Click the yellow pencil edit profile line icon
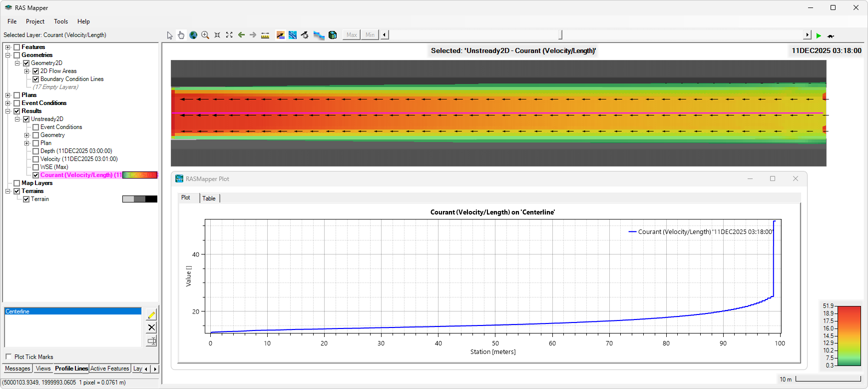The height and width of the screenshot is (389, 868). 152,314
